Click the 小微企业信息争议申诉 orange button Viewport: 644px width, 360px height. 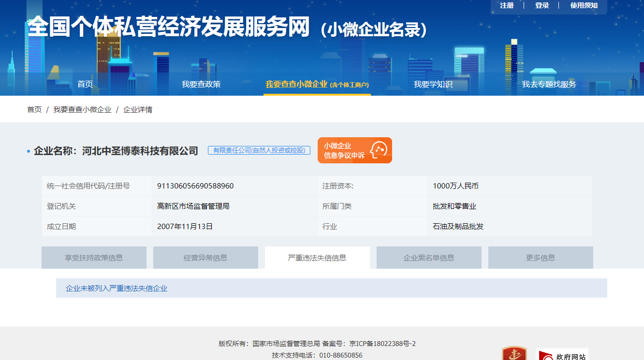click(x=355, y=150)
